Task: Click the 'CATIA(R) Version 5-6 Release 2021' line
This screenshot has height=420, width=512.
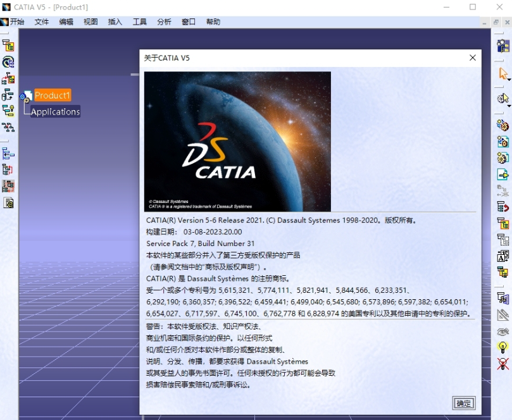Action: point(204,220)
